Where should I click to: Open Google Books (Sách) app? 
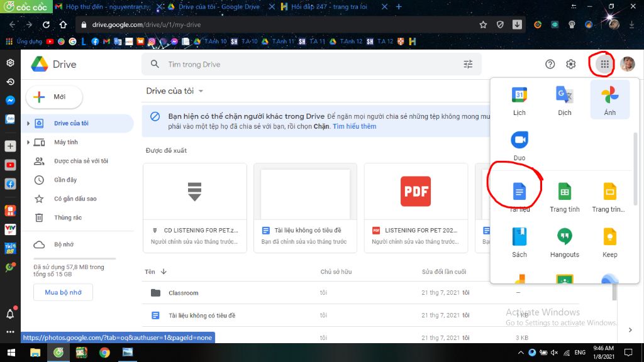(519, 242)
